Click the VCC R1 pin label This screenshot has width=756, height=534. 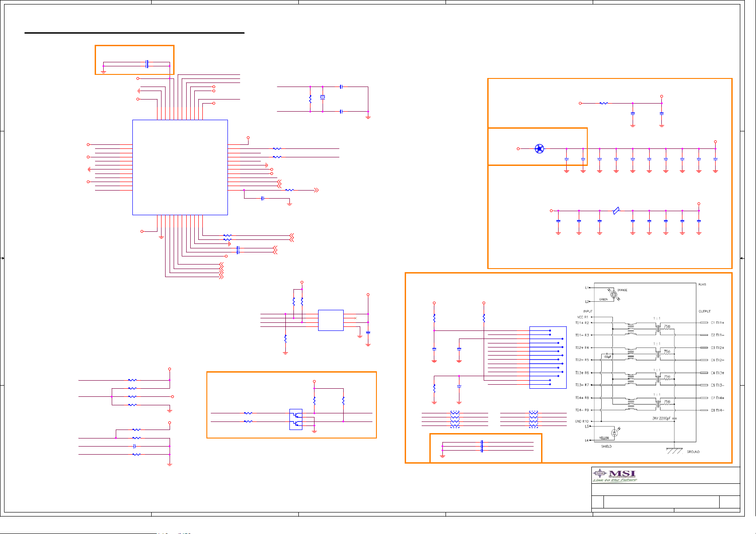(x=582, y=317)
